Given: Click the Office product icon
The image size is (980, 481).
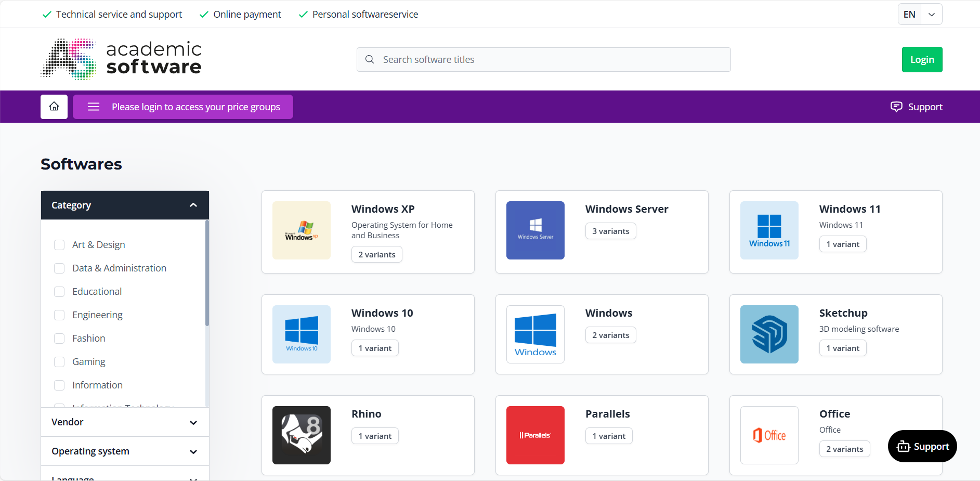Looking at the screenshot, I should 769,435.
